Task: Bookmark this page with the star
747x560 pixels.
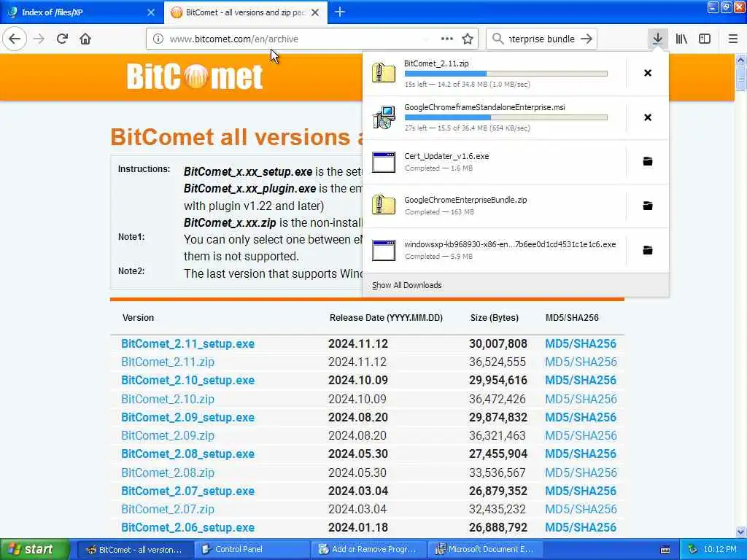Action: click(468, 39)
